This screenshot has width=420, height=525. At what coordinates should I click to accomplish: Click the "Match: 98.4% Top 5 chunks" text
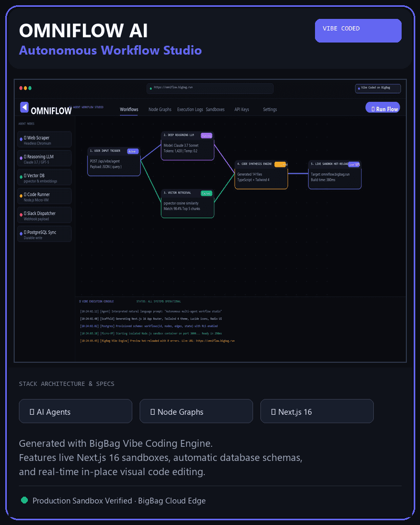[182, 208]
